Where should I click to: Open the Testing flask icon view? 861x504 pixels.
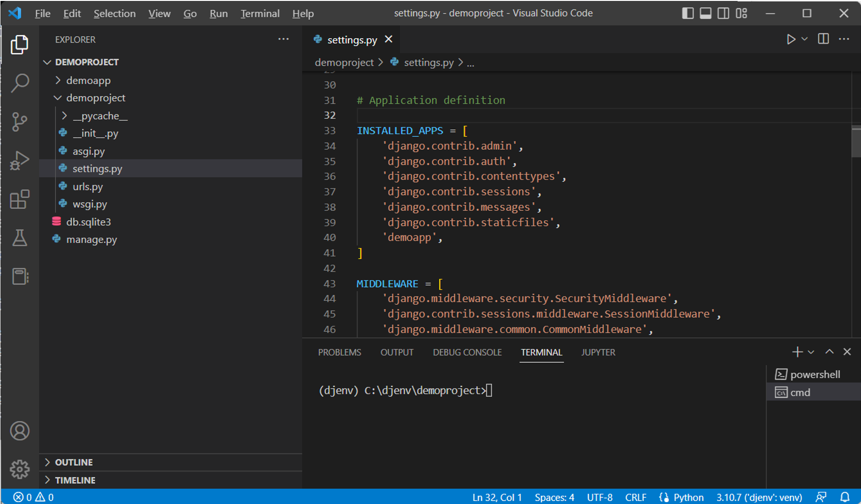coord(19,238)
